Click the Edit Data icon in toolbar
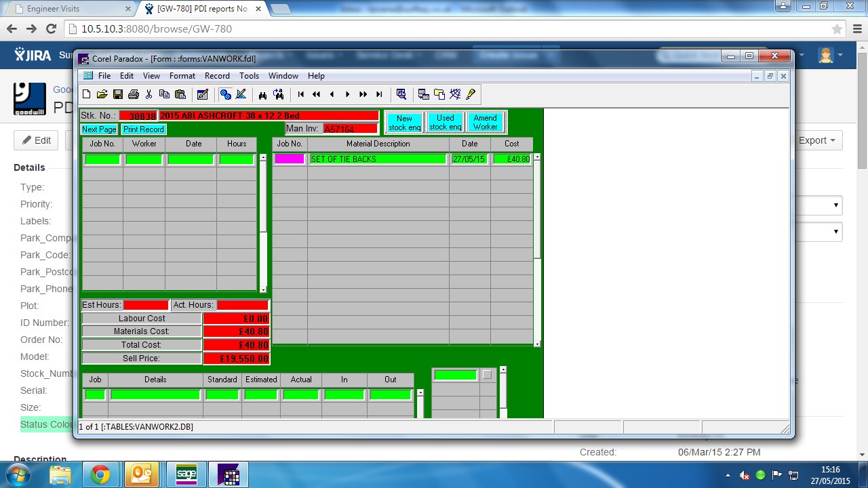 (202, 94)
